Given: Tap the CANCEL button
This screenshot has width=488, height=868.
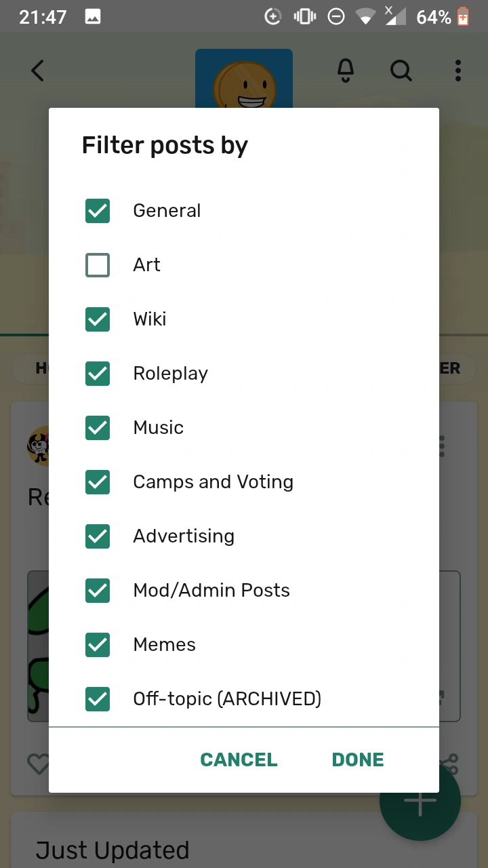Looking at the screenshot, I should point(239,759).
